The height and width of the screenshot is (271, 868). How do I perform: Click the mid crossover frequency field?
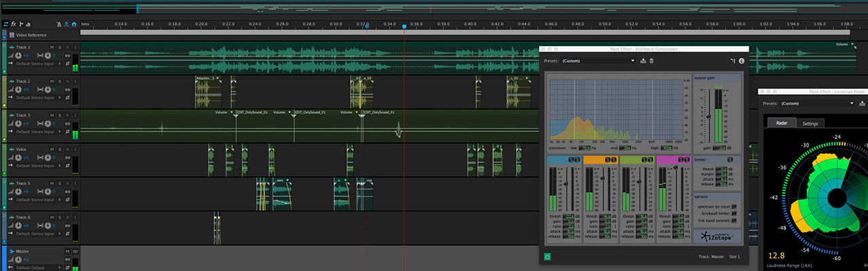[625, 147]
